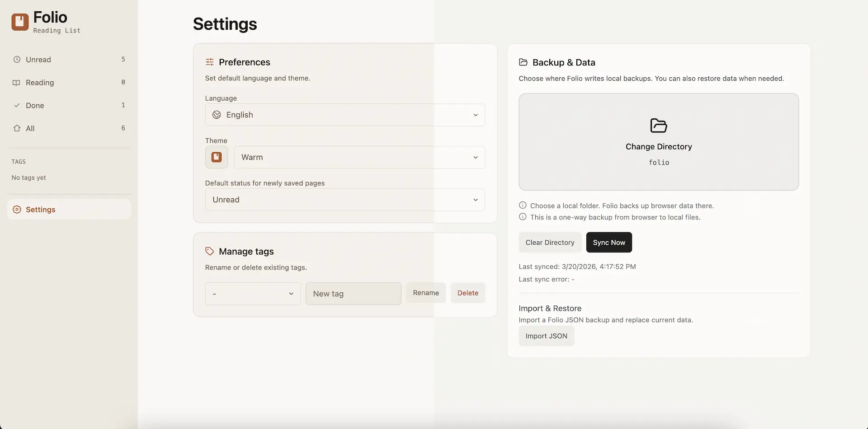Click the Folio app logo icon

point(20,22)
